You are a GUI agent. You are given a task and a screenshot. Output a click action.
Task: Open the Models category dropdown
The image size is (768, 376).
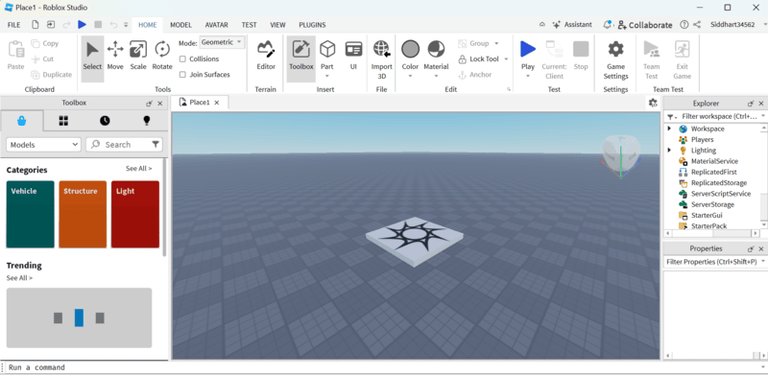tap(44, 144)
